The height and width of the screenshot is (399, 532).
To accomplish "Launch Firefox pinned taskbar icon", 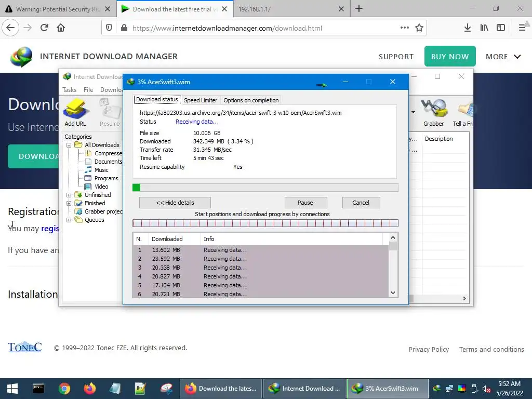I will (x=90, y=389).
